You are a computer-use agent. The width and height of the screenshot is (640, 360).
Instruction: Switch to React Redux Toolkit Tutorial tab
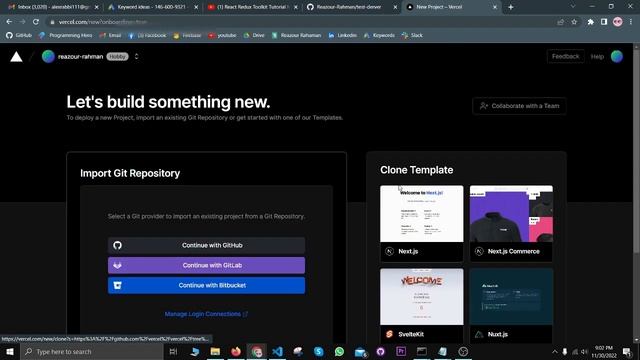coord(251,7)
